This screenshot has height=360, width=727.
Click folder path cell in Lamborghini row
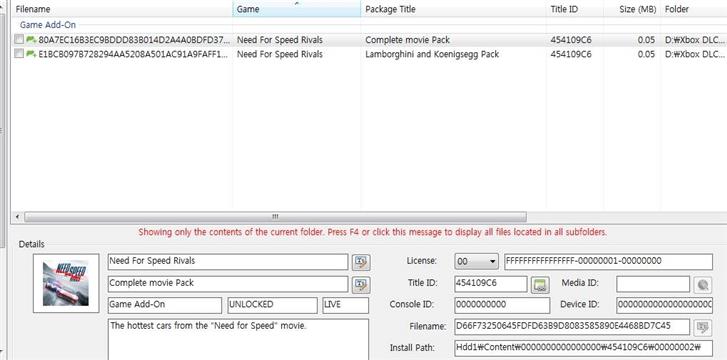(x=695, y=54)
